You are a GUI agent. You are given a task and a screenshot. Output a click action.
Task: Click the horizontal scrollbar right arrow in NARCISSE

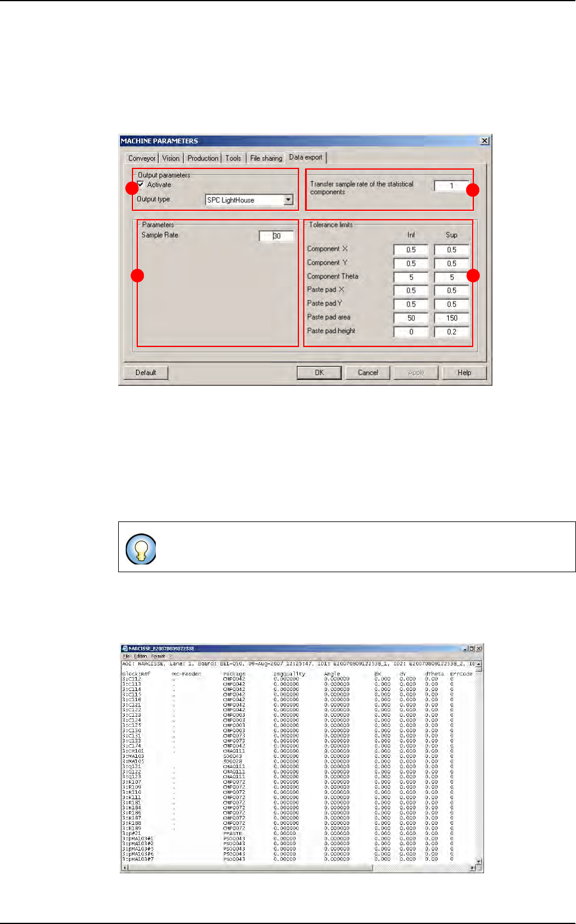click(x=472, y=868)
